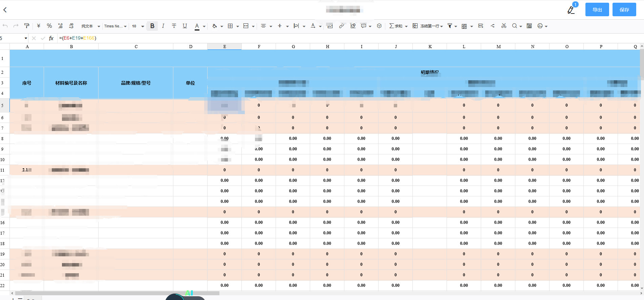
Task: Open the 纯文本 number format dropdown
Action: 90,26
